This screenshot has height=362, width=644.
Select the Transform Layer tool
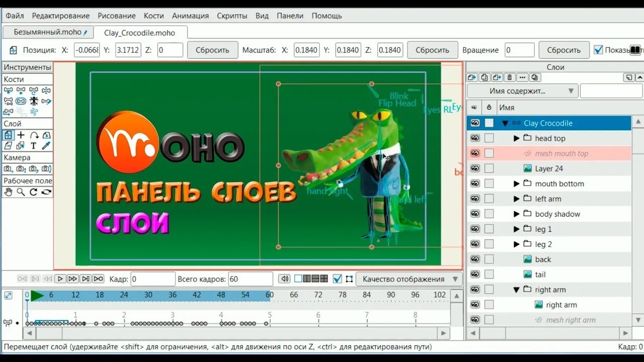pos(8,135)
